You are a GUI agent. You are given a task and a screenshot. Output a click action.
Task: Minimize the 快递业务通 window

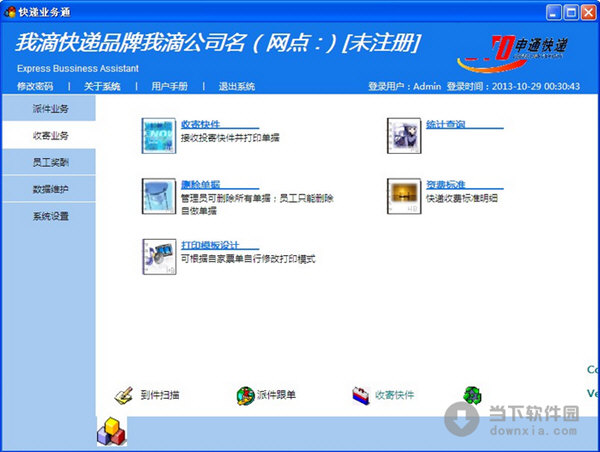coord(553,12)
